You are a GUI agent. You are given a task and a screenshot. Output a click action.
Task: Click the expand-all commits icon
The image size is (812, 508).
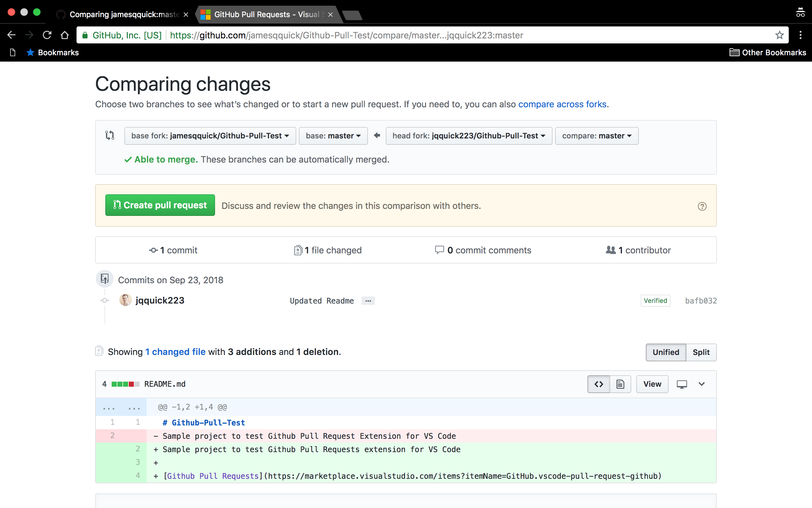[x=104, y=278]
